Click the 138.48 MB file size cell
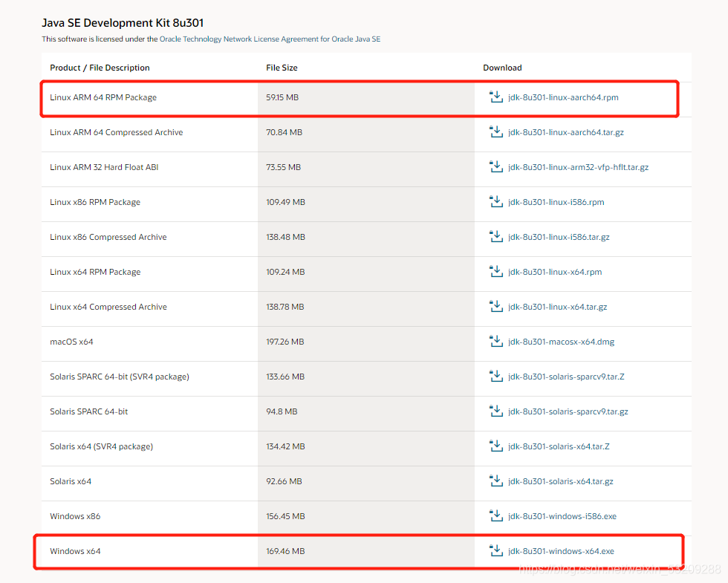Screen dimensions: 728x583 point(365,239)
